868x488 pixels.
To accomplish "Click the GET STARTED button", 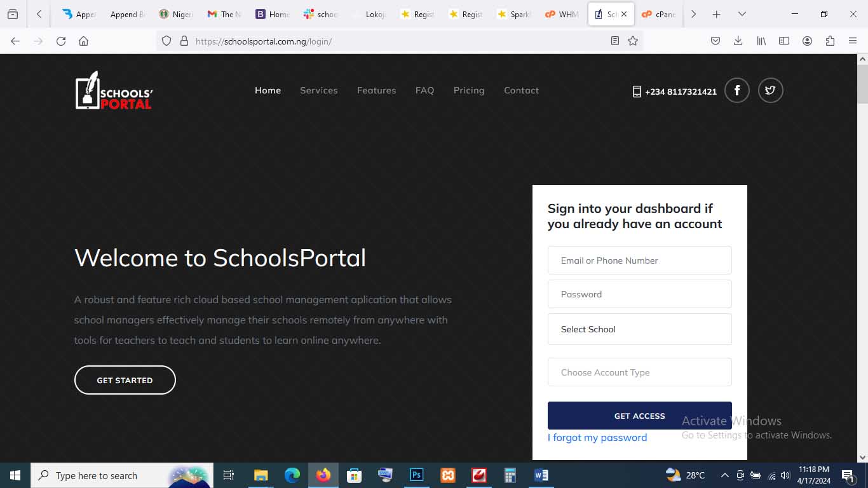I will click(x=125, y=380).
